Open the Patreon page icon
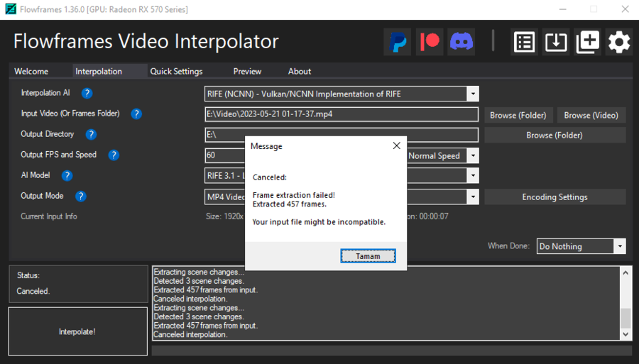The image size is (639, 364). [430, 42]
